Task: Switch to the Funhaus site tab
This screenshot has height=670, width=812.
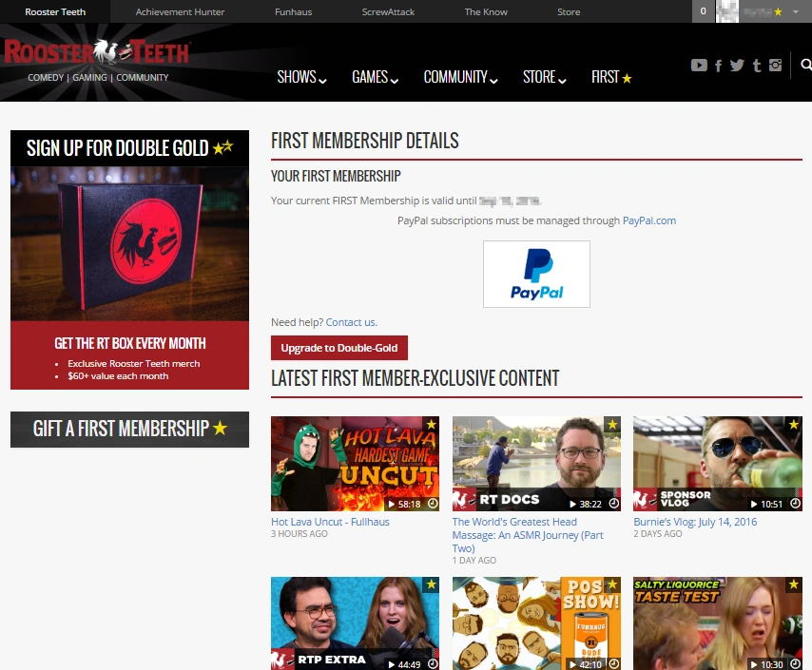Action: [293, 11]
